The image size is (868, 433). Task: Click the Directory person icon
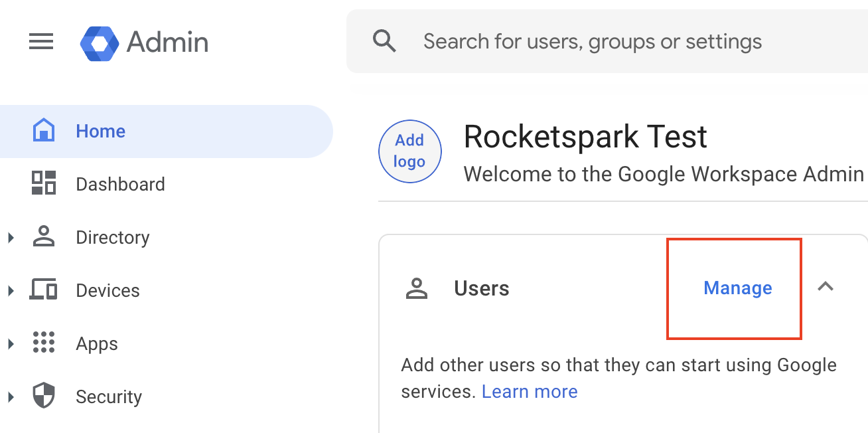point(44,236)
